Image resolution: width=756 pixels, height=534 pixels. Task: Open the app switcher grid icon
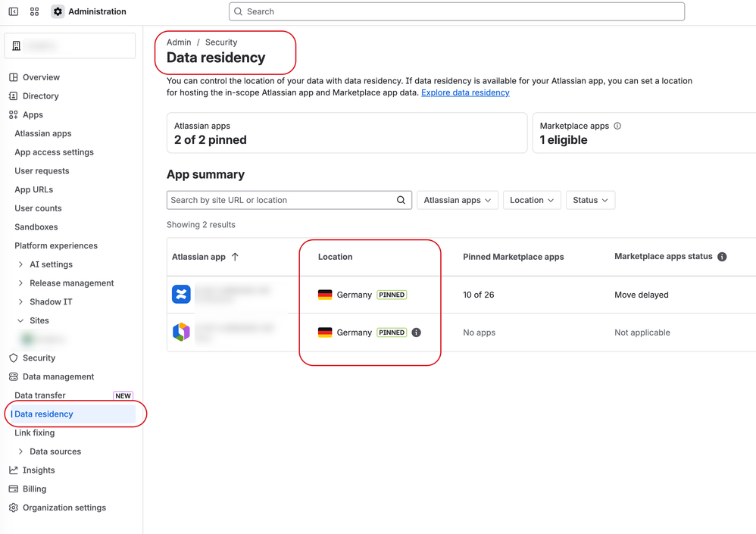coord(34,11)
